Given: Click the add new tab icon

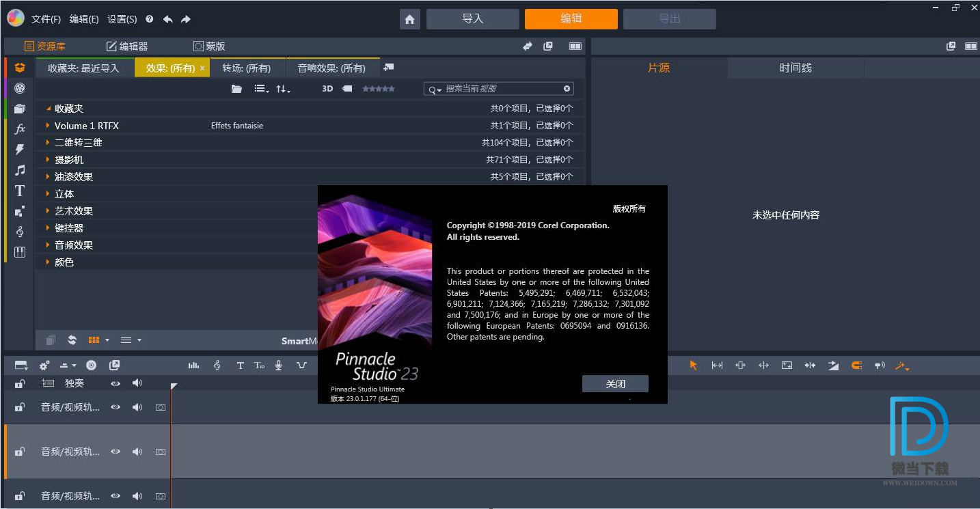Looking at the screenshot, I should 388,67.
